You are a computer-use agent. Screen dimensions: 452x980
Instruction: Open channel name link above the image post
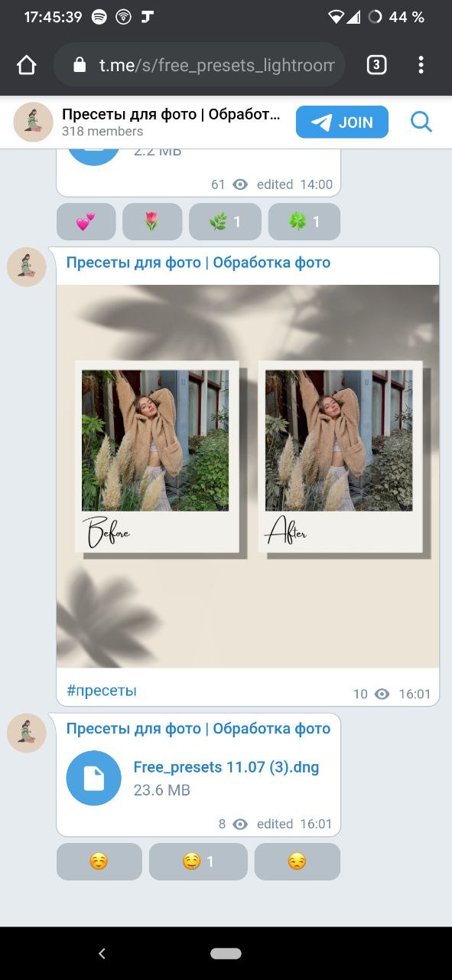(198, 263)
